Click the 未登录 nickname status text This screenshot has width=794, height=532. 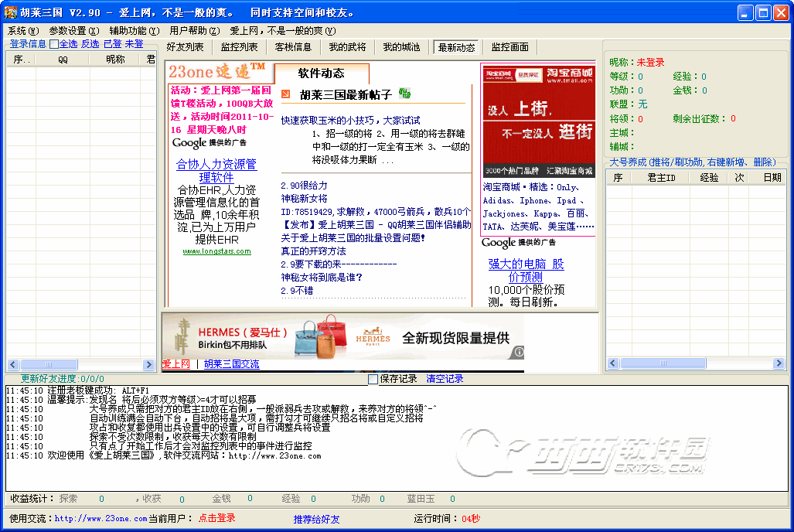[650, 63]
